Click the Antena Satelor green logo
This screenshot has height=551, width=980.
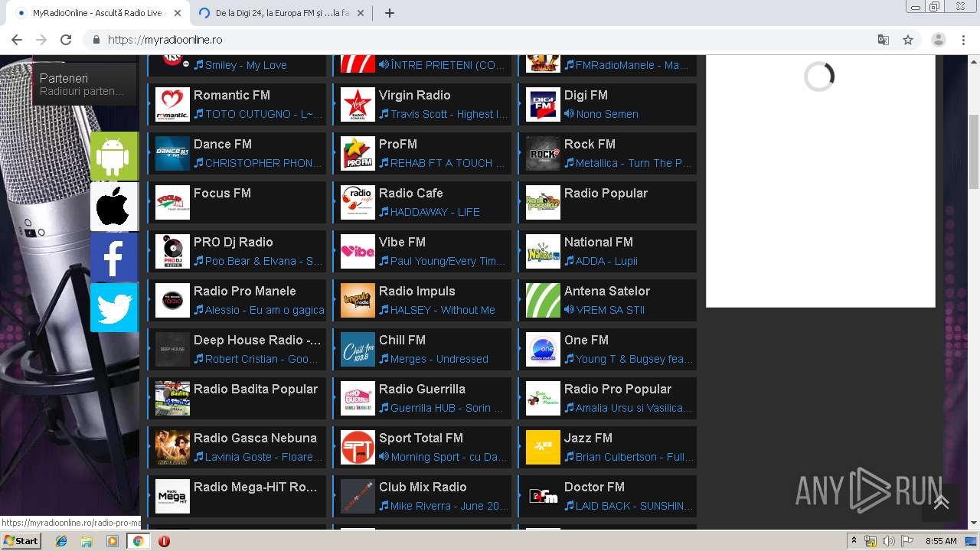pos(543,301)
